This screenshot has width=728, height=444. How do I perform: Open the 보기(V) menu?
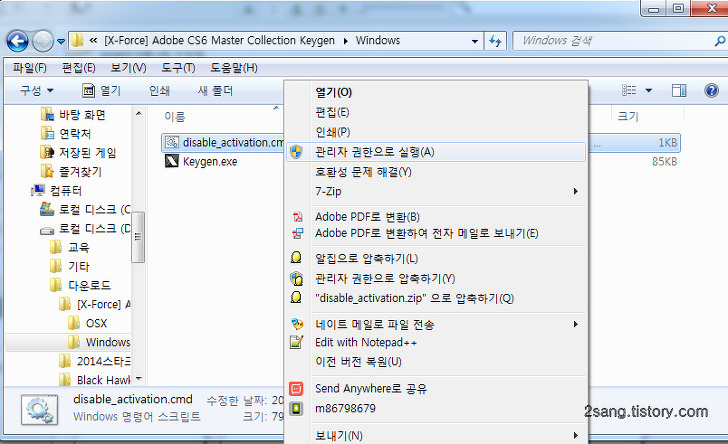[128, 68]
